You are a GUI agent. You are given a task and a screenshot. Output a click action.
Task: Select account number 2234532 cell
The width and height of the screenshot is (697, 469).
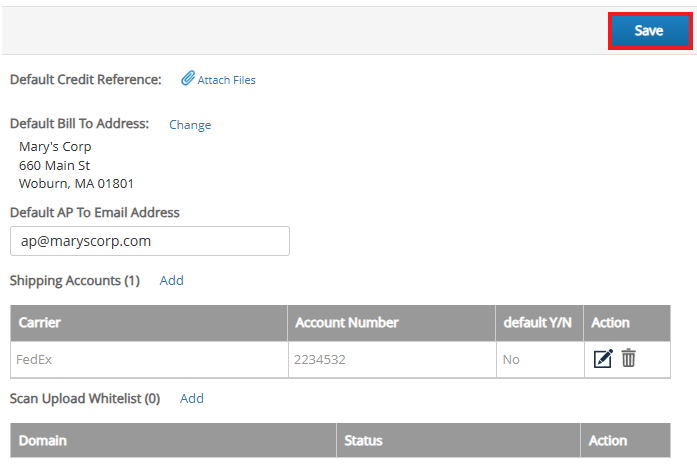pos(392,360)
